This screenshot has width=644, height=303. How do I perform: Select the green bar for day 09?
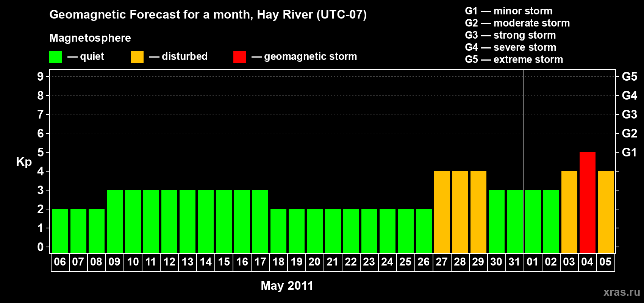coord(114,222)
